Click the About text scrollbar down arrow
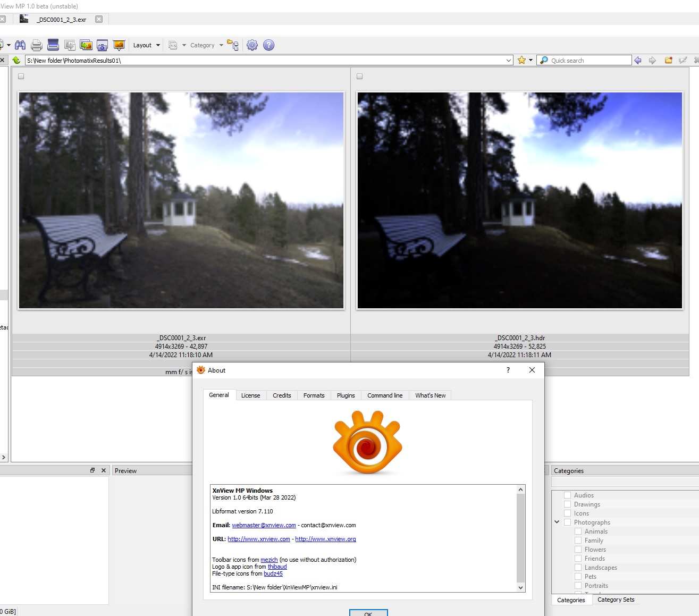Image resolution: width=699 pixels, height=616 pixels. click(x=521, y=587)
